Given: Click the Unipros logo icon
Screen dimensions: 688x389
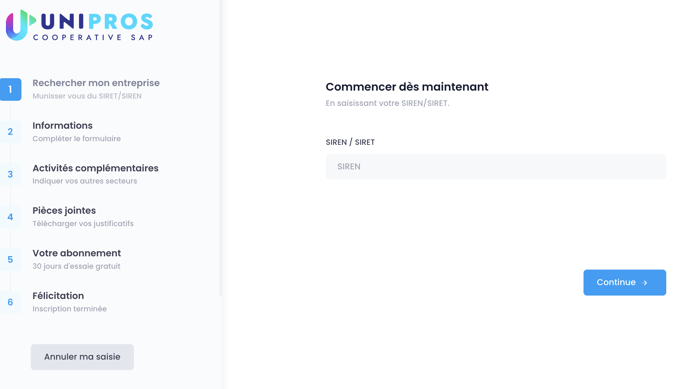Looking at the screenshot, I should pyautogui.click(x=20, y=25).
